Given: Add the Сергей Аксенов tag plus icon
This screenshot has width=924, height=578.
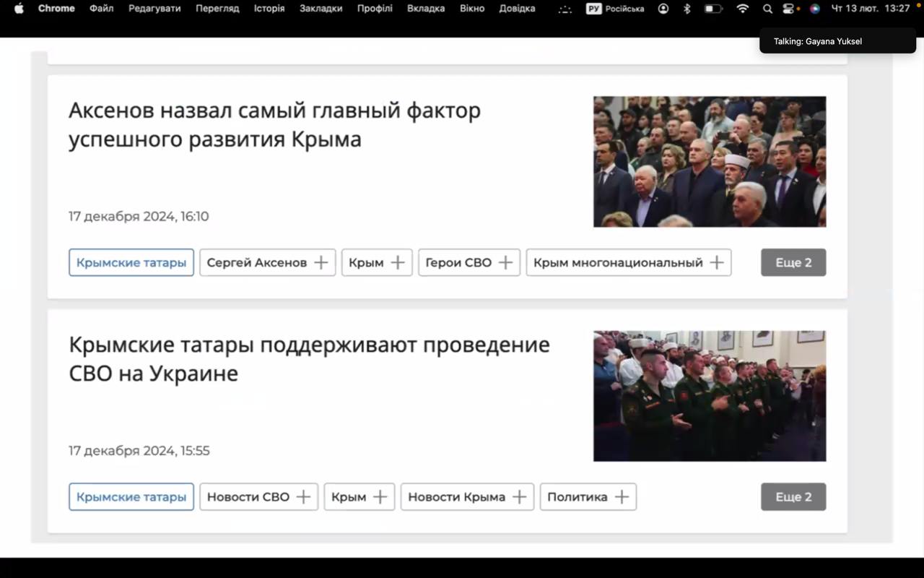Looking at the screenshot, I should tap(321, 262).
